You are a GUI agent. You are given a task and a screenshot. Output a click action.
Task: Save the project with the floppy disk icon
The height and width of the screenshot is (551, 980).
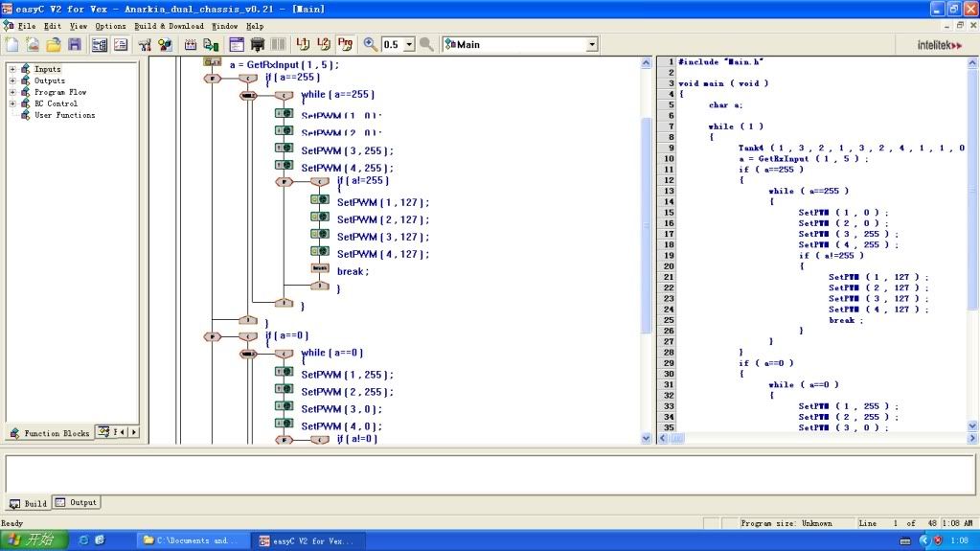coord(75,44)
